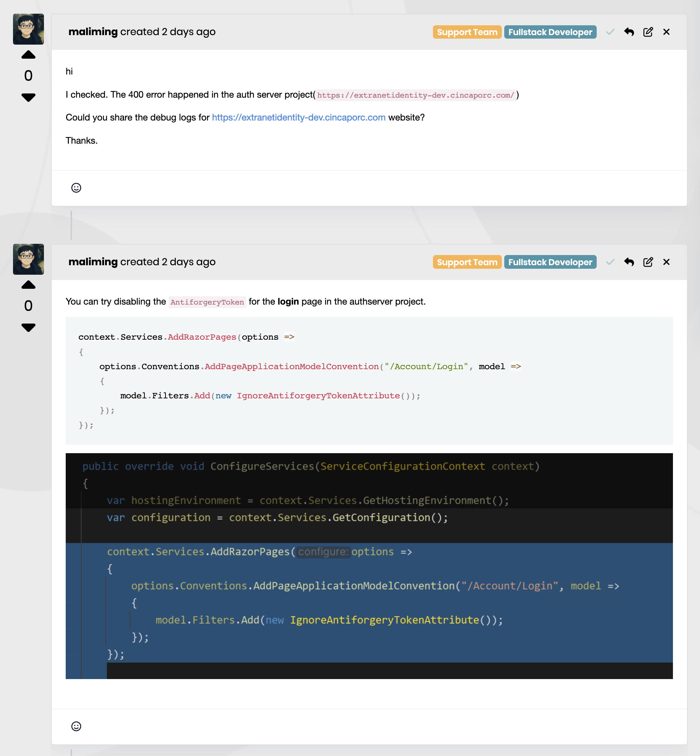Upvote the first maliming comment
Viewport: 700px width, 756px height.
click(x=28, y=55)
